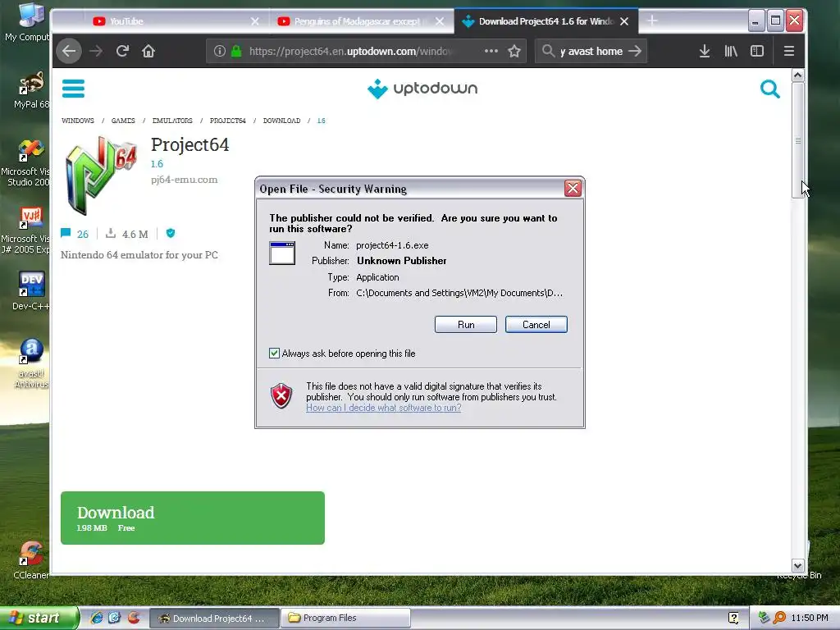Click the blue verified shield icon
Viewport: 840px width, 630px height.
[171, 233]
